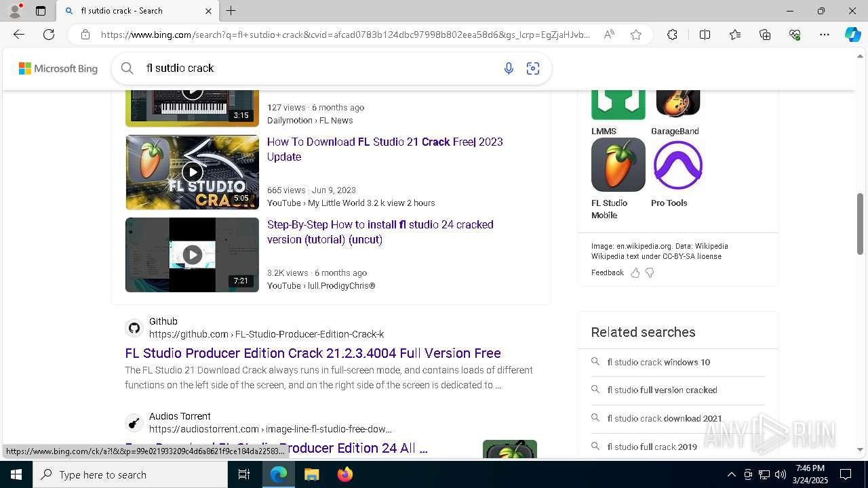The image size is (868, 488).
Task: Click the address bar URL
Action: (345, 35)
